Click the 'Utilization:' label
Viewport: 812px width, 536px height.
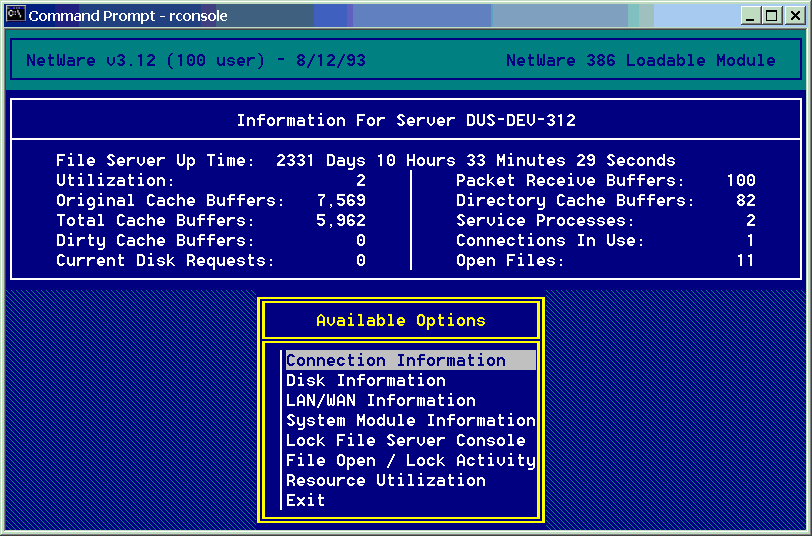pos(115,180)
